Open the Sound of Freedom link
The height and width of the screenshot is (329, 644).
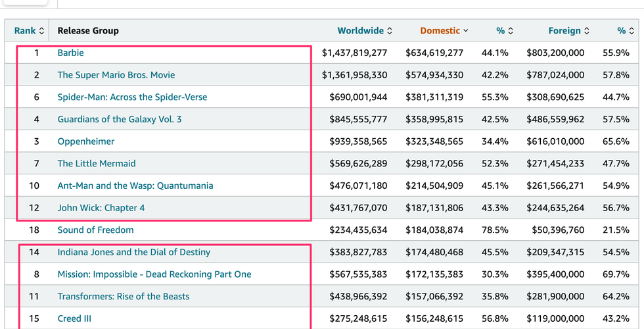[x=96, y=230]
